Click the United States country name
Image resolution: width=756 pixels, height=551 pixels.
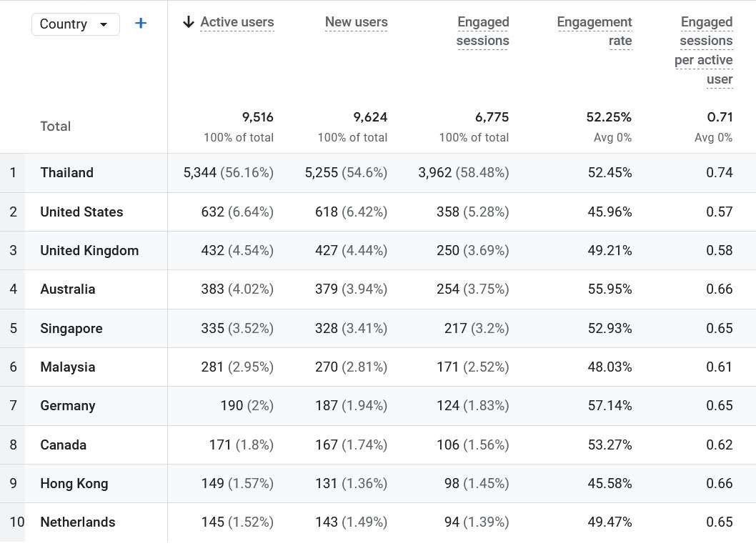(81, 212)
